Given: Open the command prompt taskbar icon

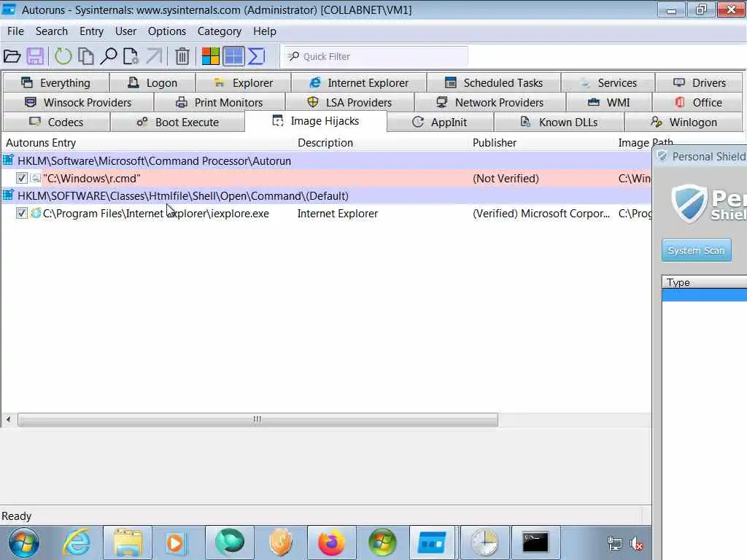Looking at the screenshot, I should click(535, 542).
